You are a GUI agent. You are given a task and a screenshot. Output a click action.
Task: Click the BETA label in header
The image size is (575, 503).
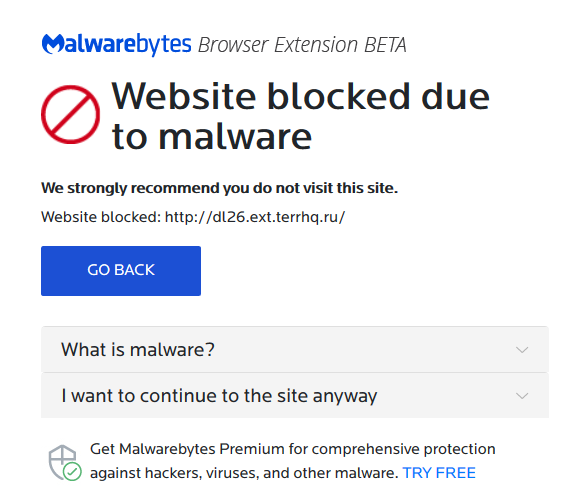coord(385,45)
